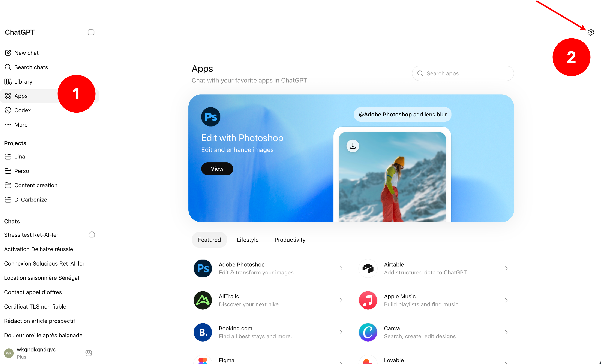Click the Lovable app icon
The image size is (602, 364).
point(368,360)
